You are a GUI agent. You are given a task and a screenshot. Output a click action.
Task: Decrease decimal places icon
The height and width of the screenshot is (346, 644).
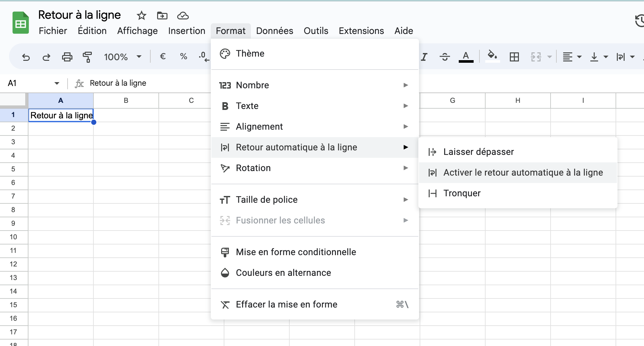[x=203, y=57]
